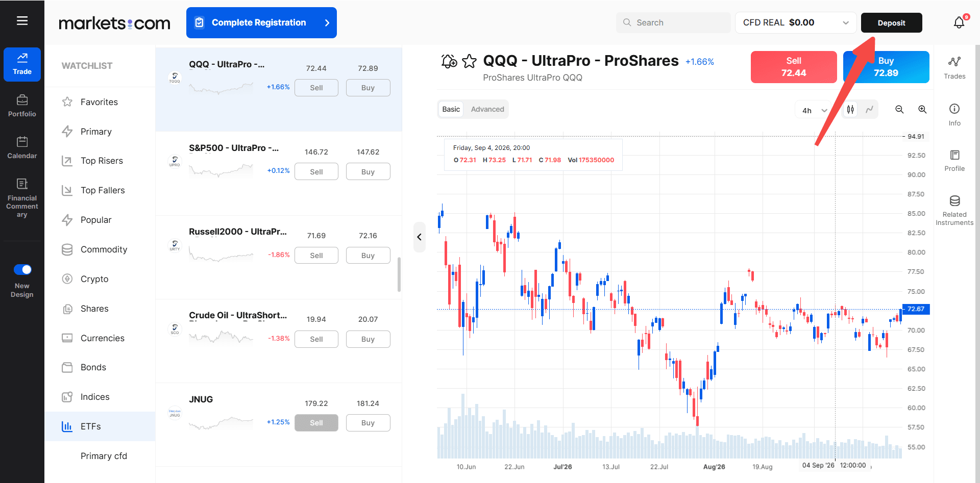Click the +1.66% change in the header
This screenshot has width=980, height=483.
[x=699, y=62]
